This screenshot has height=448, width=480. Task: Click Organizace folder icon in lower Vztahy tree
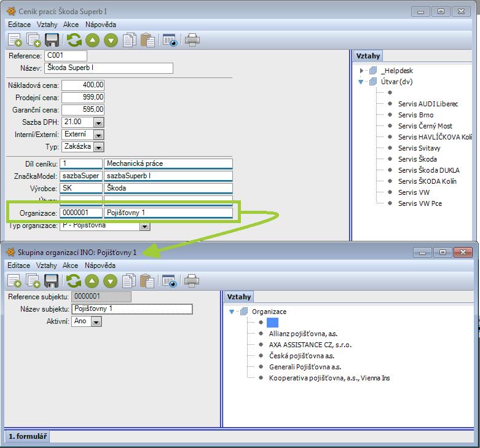[244, 312]
